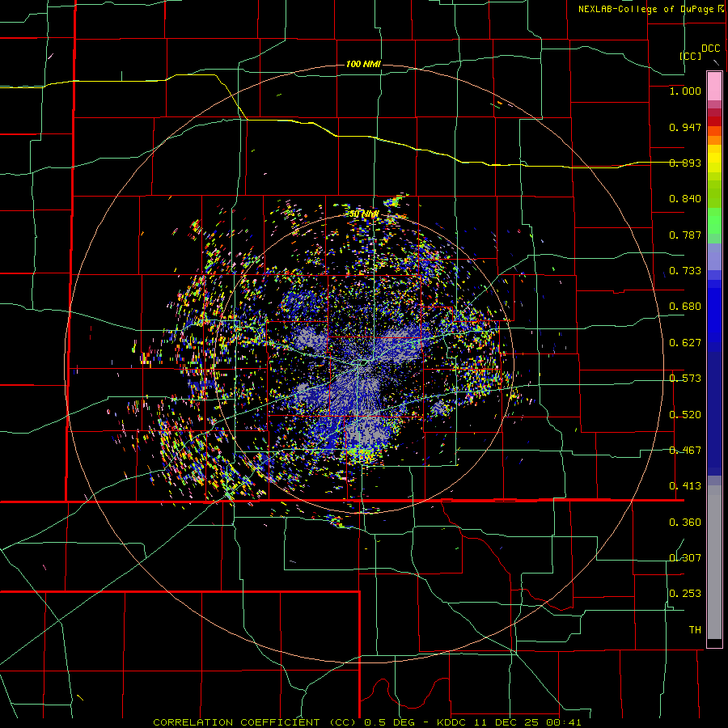The width and height of the screenshot is (728, 728).
Task: Click the 0.680 scale label
Action: (685, 307)
